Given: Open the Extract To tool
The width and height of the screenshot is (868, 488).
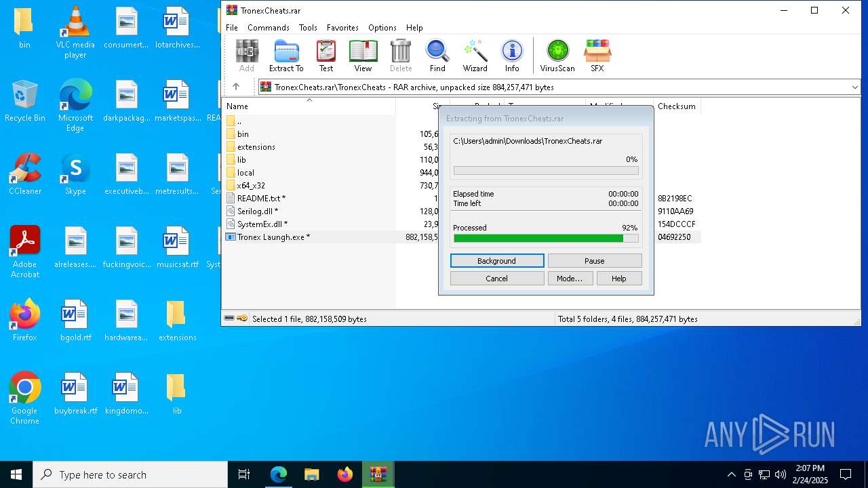Looking at the screenshot, I should point(286,56).
